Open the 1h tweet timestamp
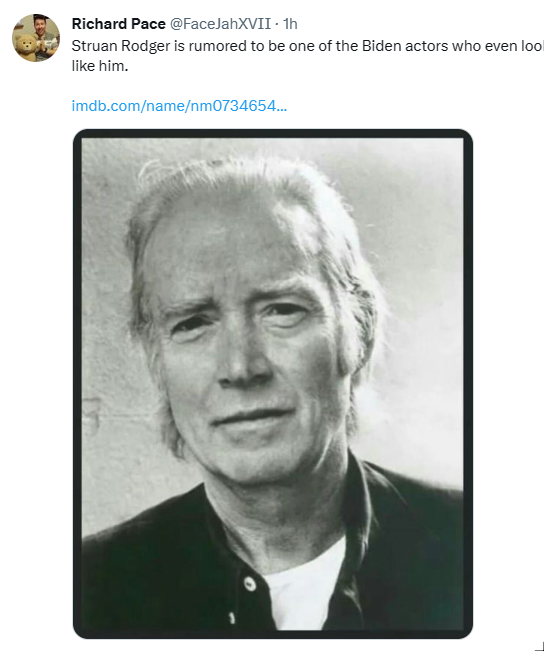 (x=290, y=24)
